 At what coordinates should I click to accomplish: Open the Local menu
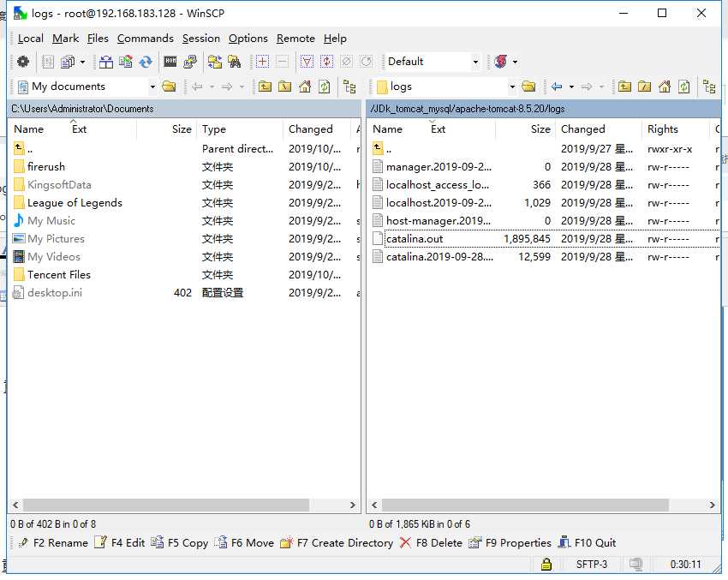(x=31, y=38)
